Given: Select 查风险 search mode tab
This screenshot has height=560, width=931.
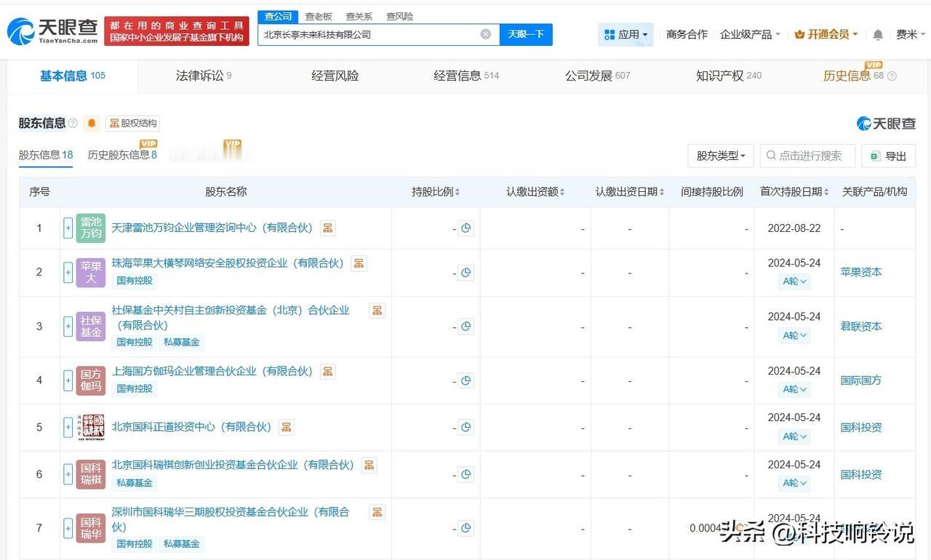Looking at the screenshot, I should tap(399, 16).
